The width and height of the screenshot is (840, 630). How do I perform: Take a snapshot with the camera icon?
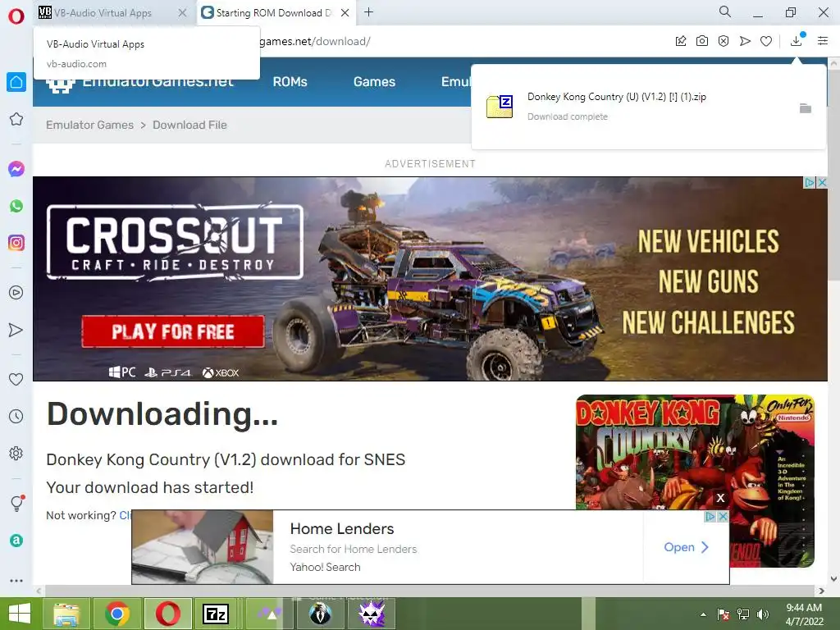(x=702, y=41)
